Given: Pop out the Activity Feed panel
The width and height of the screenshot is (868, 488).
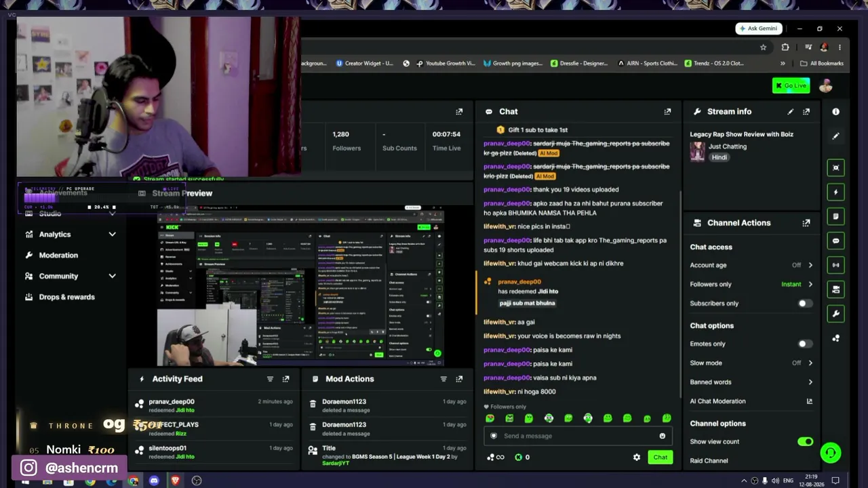Looking at the screenshot, I should click(285, 379).
